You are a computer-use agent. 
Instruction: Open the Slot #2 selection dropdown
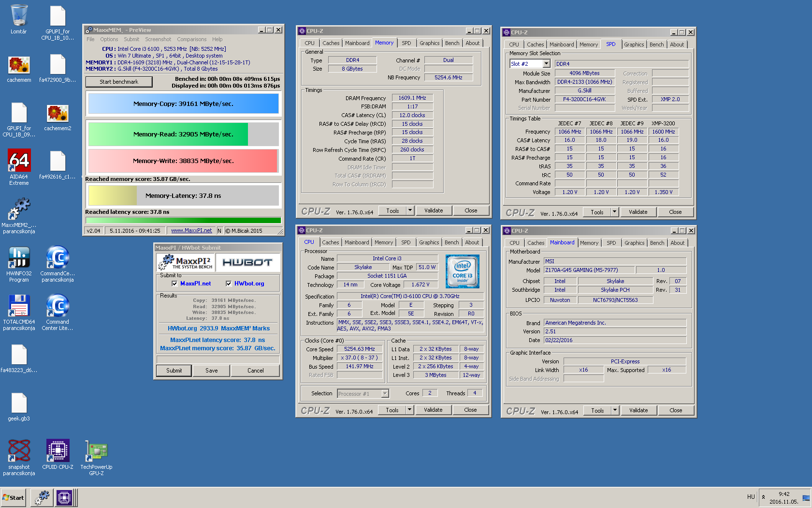(546, 64)
